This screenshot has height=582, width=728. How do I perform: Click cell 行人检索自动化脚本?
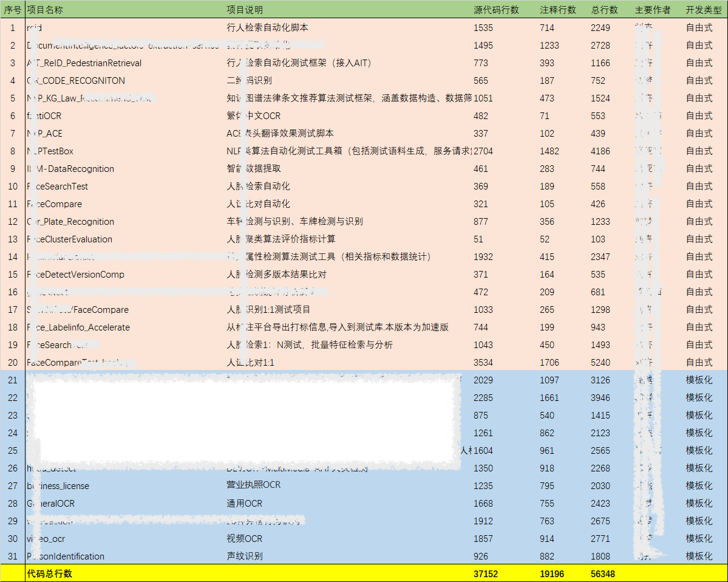[267, 27]
